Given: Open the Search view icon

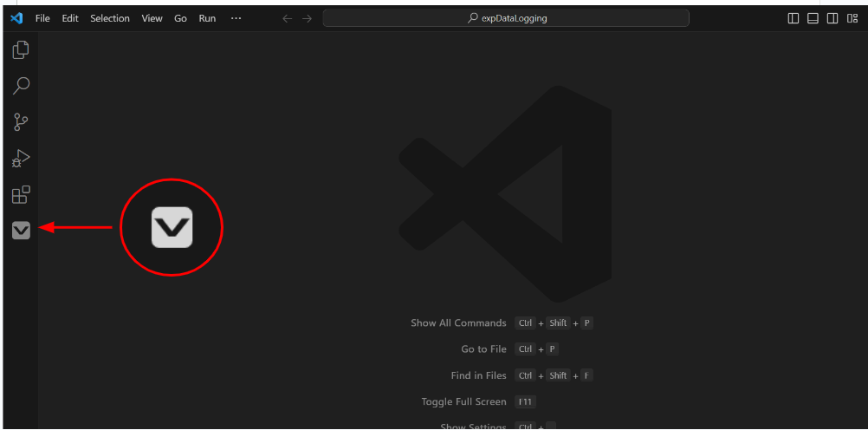Looking at the screenshot, I should coord(21,86).
